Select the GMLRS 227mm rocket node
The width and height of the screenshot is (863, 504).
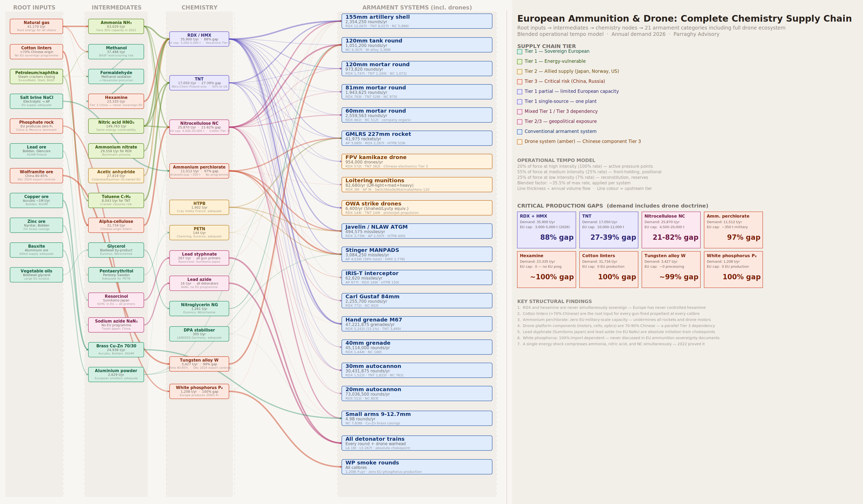point(417,138)
